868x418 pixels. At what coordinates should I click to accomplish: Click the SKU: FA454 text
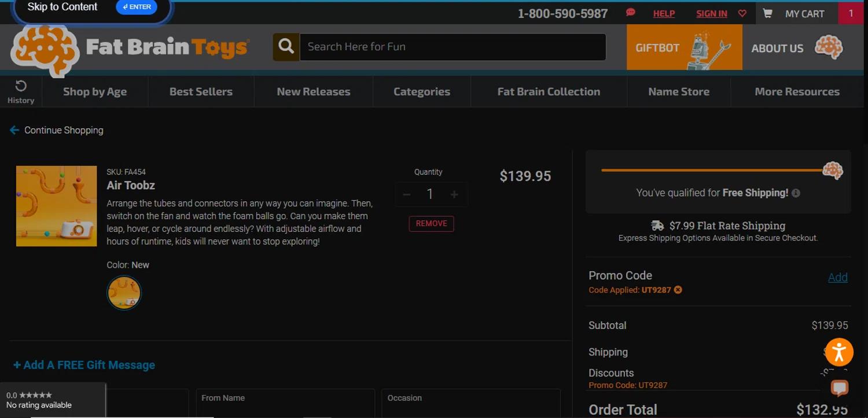coord(126,172)
